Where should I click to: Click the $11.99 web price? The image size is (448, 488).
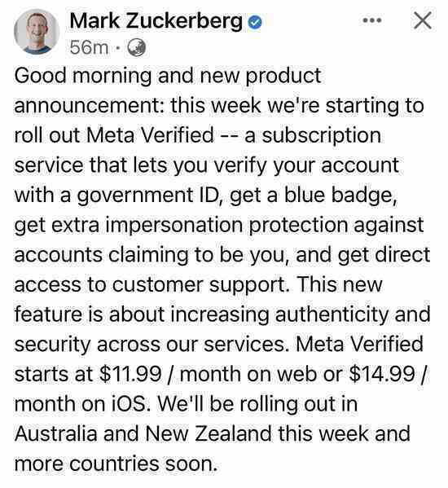(x=130, y=374)
